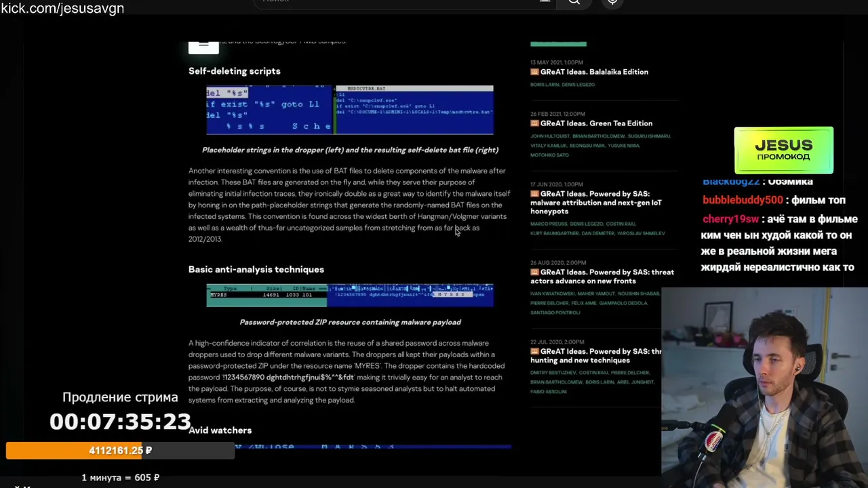Click the '26 AUG 2020, 2:00PM' date
Screen dimensions: 868x488
coord(558,263)
